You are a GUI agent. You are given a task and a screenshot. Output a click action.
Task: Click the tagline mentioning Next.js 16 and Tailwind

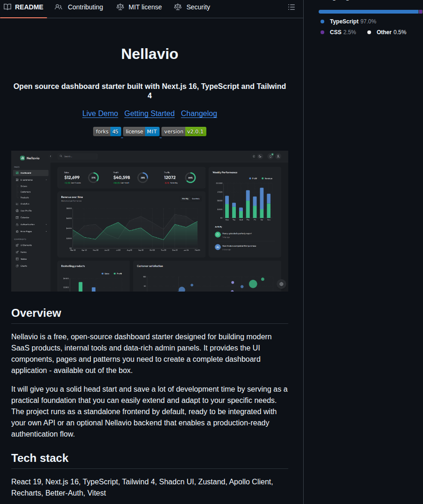tap(150, 91)
